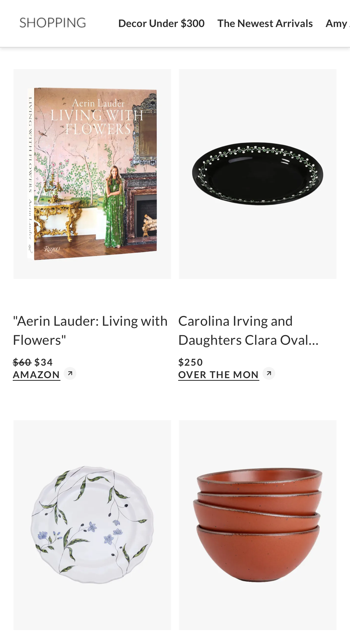Select the partially visible Amy tab

coord(338,23)
